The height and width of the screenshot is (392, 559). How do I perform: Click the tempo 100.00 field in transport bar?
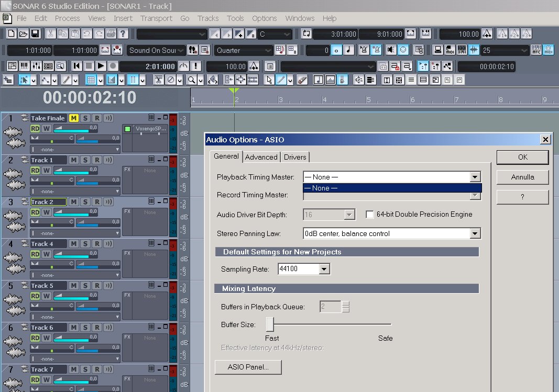point(228,66)
